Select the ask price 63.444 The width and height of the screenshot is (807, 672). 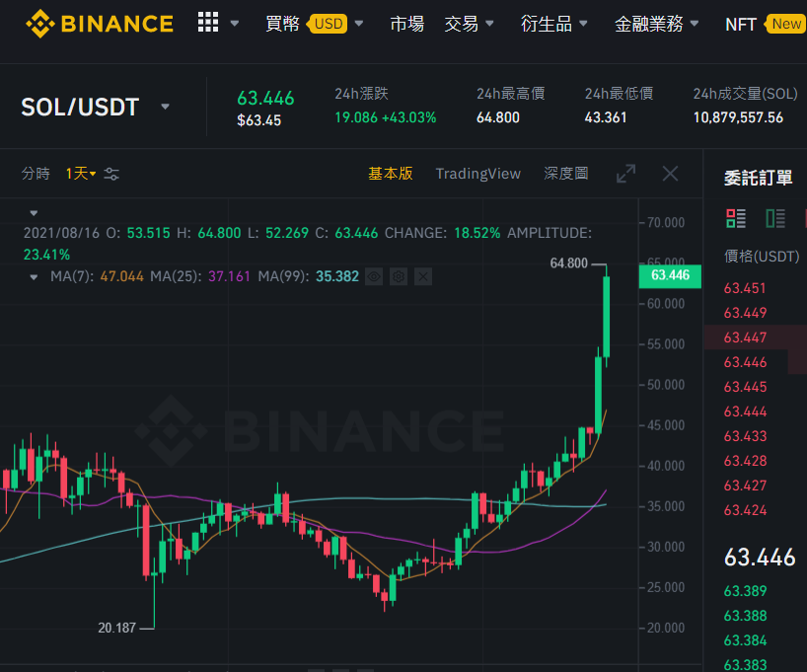[x=745, y=411]
